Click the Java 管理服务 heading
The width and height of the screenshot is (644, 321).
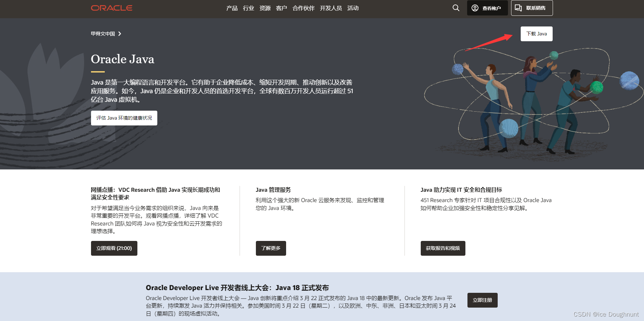point(273,190)
